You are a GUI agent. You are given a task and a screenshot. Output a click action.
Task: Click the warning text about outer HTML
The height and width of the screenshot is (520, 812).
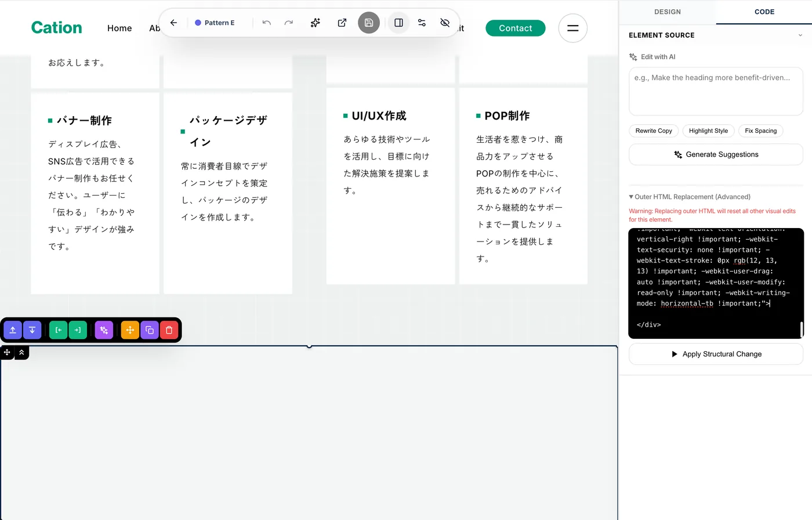pyautogui.click(x=712, y=215)
